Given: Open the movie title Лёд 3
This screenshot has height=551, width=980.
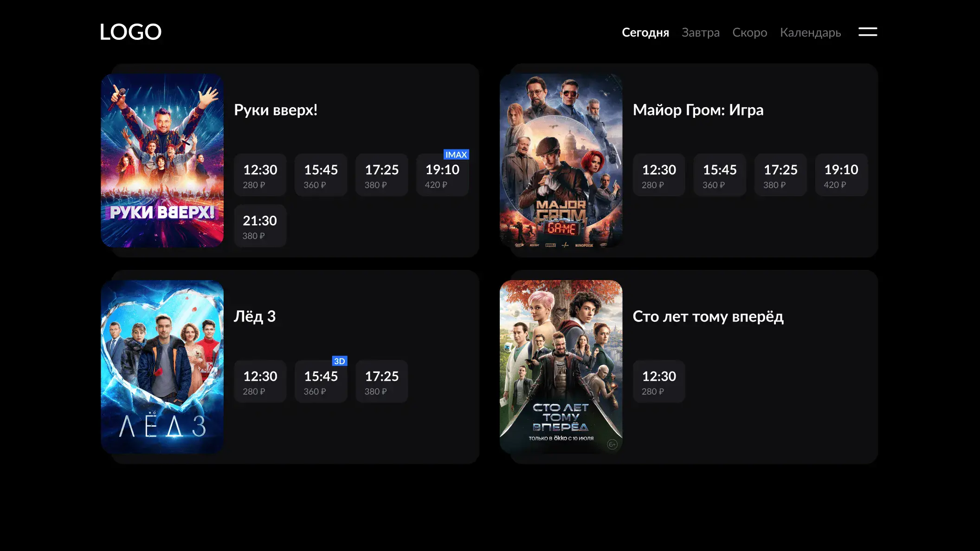Looking at the screenshot, I should point(255,316).
